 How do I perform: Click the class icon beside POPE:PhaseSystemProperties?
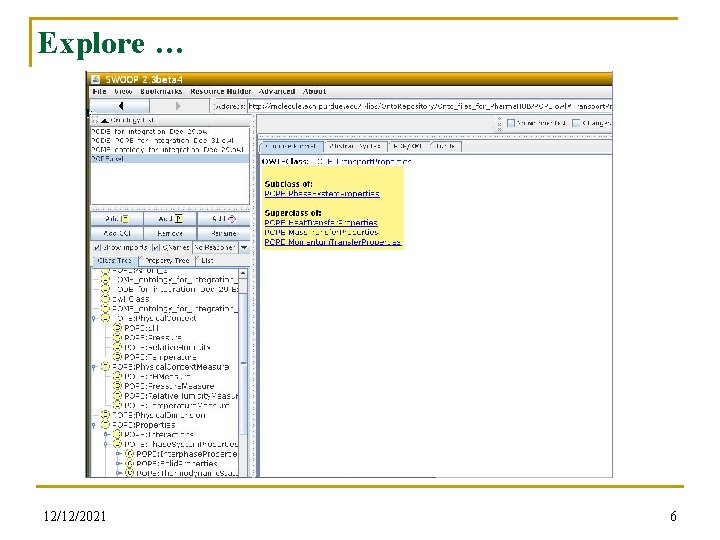click(x=117, y=444)
